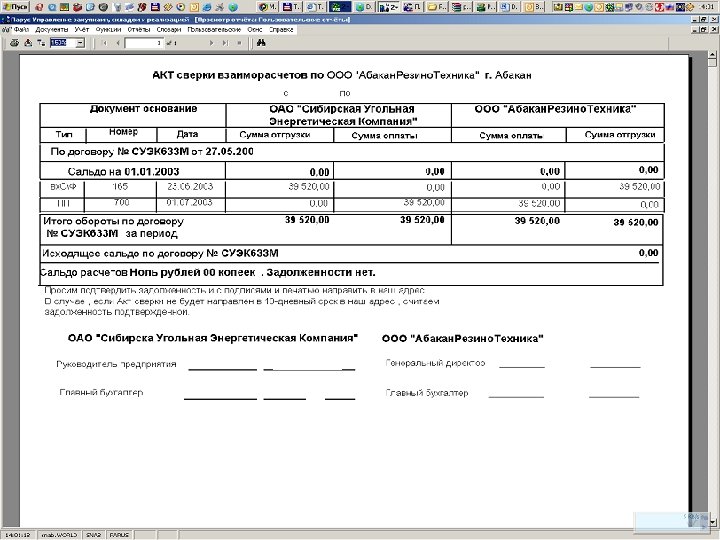Click the Пуск start button
The image size is (720, 540).
16,7
